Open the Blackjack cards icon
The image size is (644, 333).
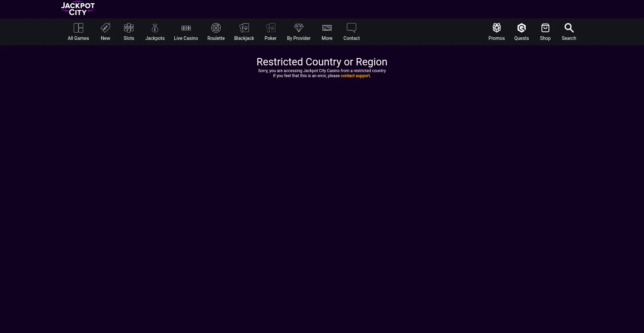click(x=244, y=28)
